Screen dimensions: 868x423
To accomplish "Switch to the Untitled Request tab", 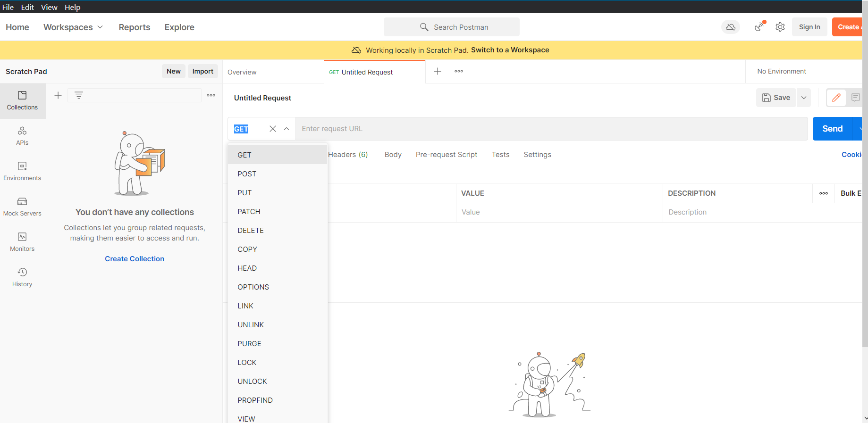I will click(375, 72).
